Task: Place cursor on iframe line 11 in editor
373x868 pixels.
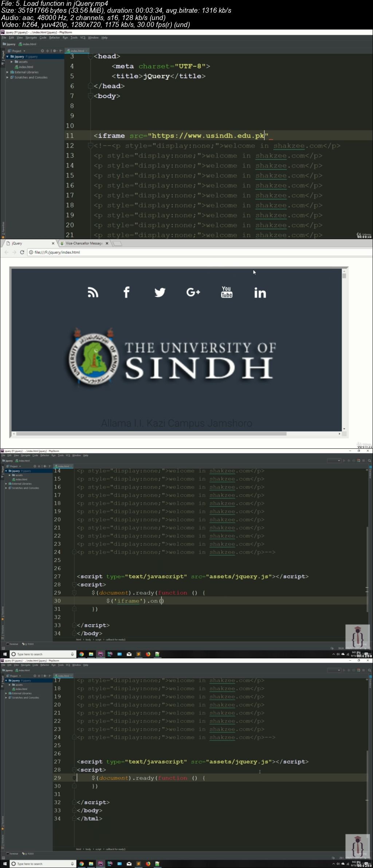Action: [219, 136]
